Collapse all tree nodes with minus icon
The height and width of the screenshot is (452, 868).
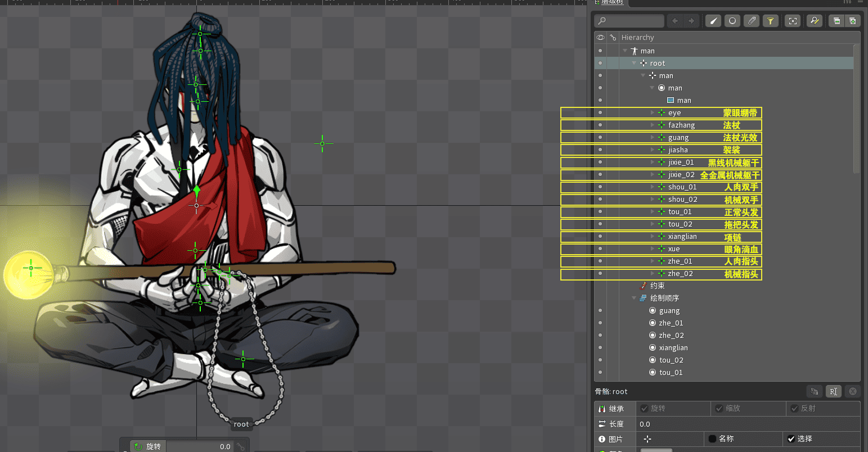tap(836, 21)
